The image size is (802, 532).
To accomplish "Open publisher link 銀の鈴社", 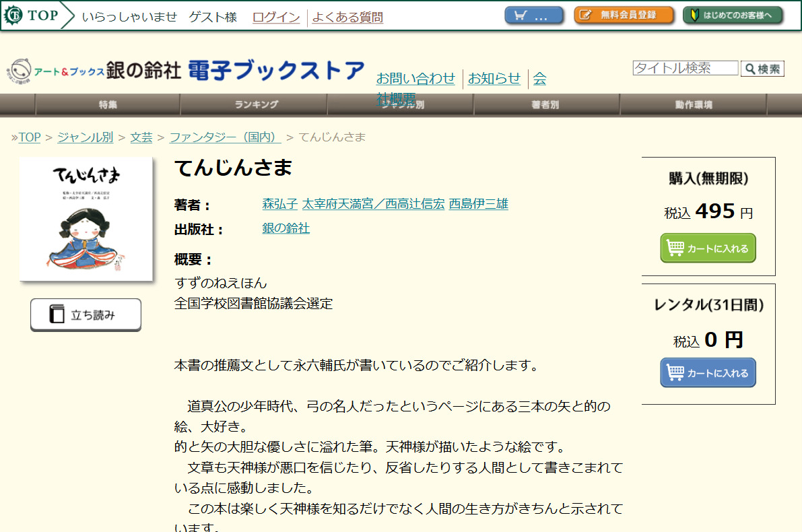I will [286, 228].
